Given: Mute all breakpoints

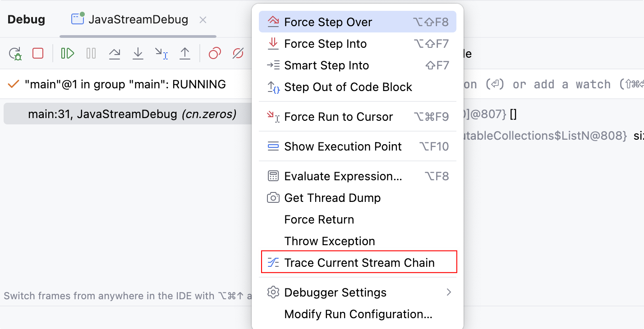Looking at the screenshot, I should [x=238, y=53].
